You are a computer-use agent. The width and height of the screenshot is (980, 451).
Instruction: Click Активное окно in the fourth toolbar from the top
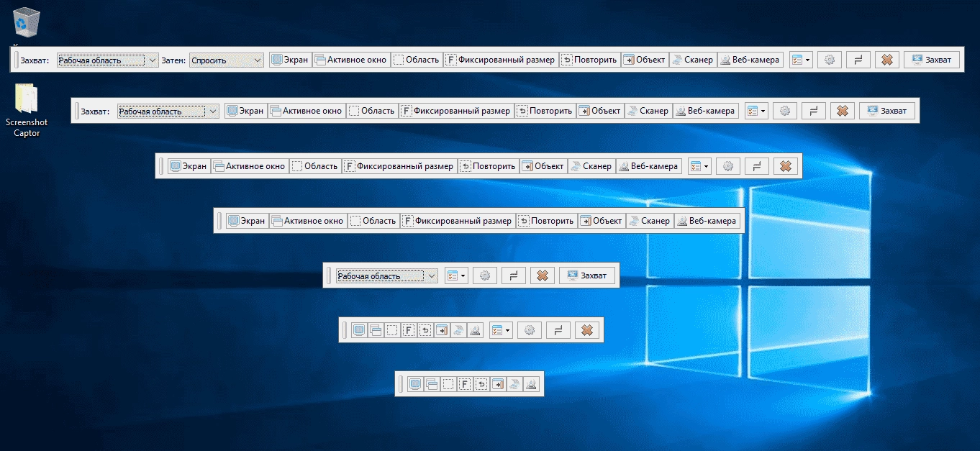(x=308, y=221)
